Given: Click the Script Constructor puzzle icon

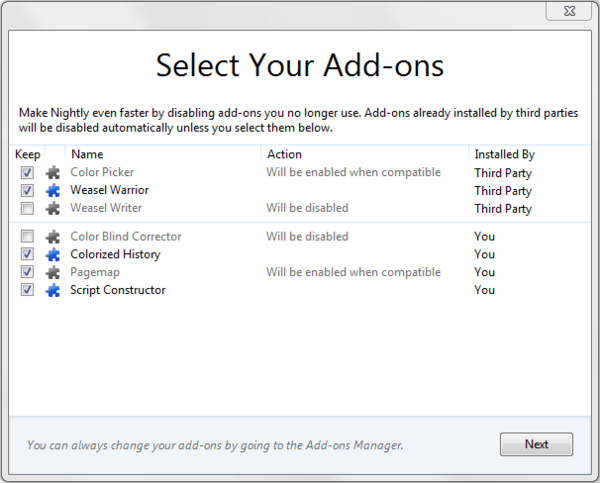Looking at the screenshot, I should (52, 290).
